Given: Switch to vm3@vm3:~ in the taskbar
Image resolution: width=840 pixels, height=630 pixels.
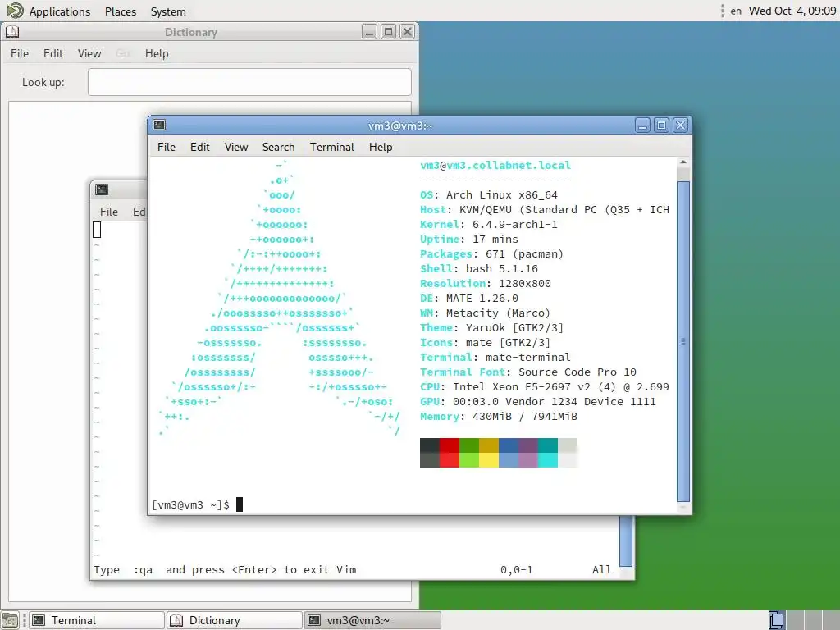Looking at the screenshot, I should 372,620.
